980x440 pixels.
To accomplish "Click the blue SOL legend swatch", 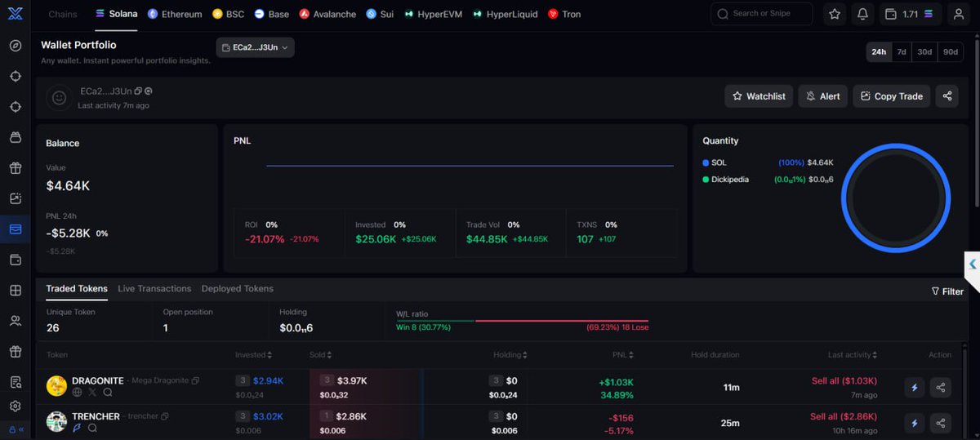I will (706, 162).
